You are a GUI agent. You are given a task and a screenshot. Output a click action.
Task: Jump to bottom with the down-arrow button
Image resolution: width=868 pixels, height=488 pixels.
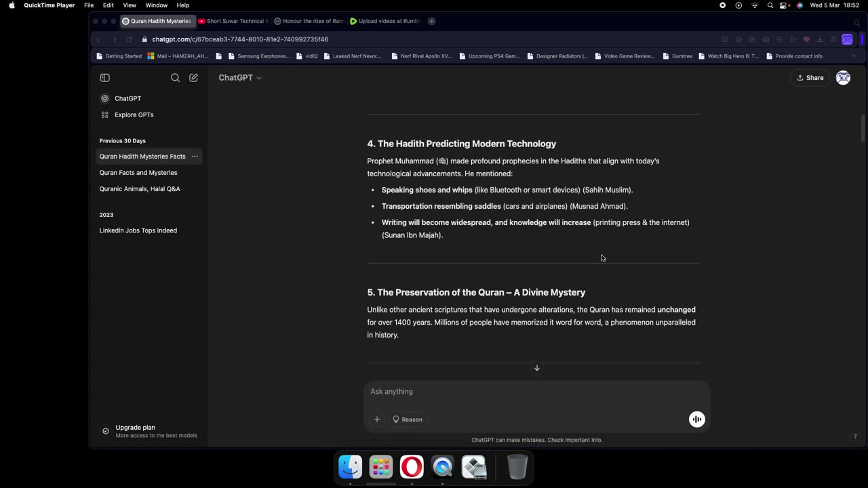tap(536, 368)
